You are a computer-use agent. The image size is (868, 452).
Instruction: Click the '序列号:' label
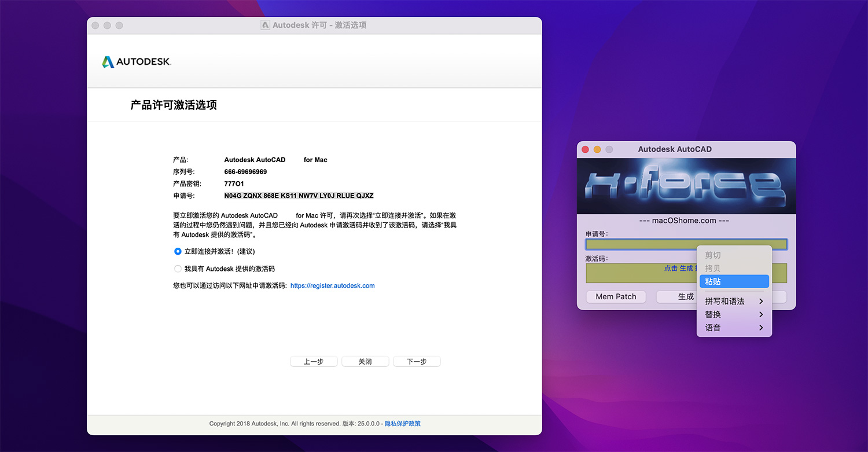[184, 172]
